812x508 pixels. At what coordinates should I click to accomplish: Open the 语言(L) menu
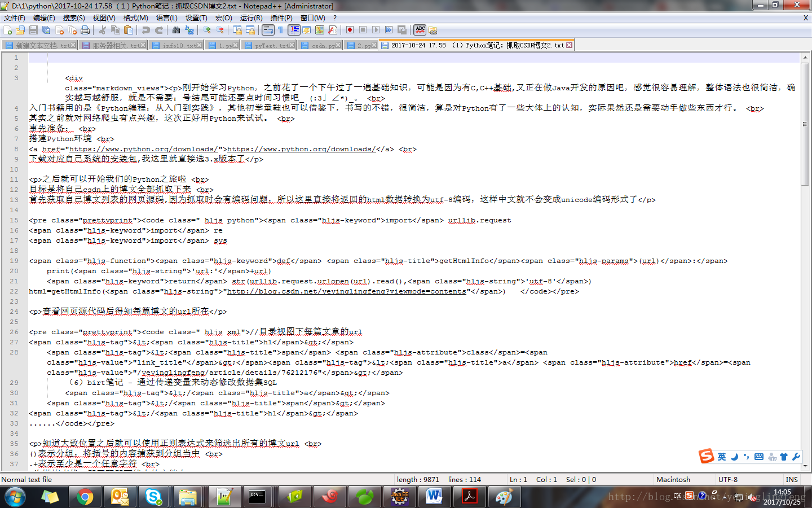(x=166, y=18)
